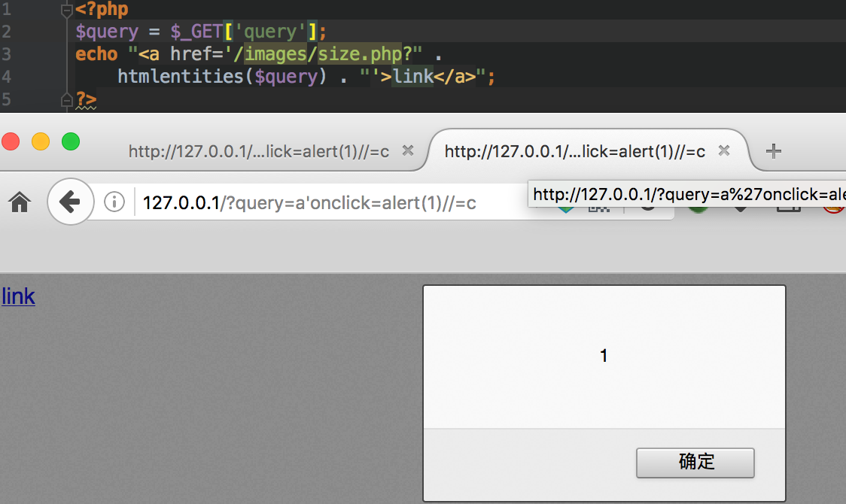Follow the blue "link" hyperlink on the page
The width and height of the screenshot is (846, 504).
tap(18, 296)
